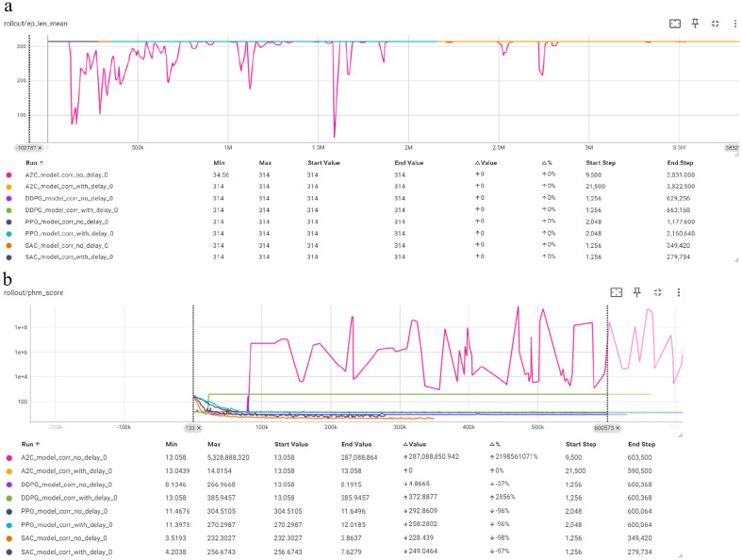Remove the -102787 step range marker
This screenshot has width=742, height=560.
pos(41,148)
